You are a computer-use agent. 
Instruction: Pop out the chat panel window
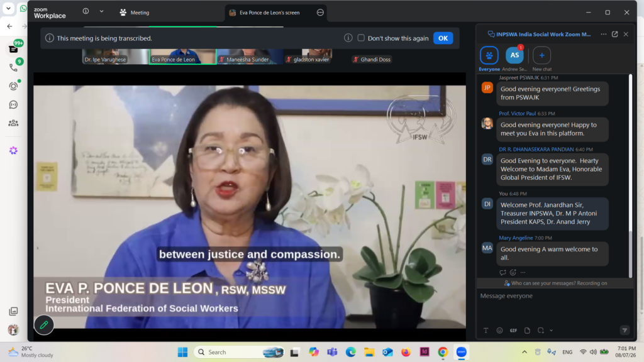615,34
